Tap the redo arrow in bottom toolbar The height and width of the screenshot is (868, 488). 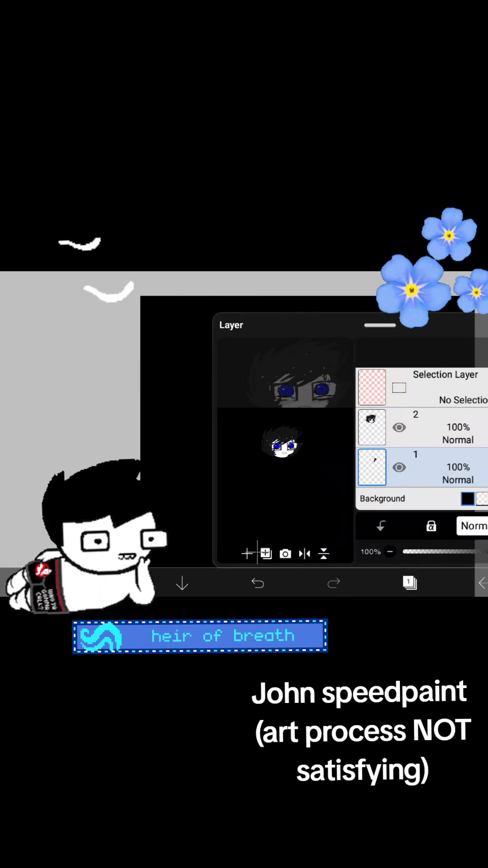(333, 583)
